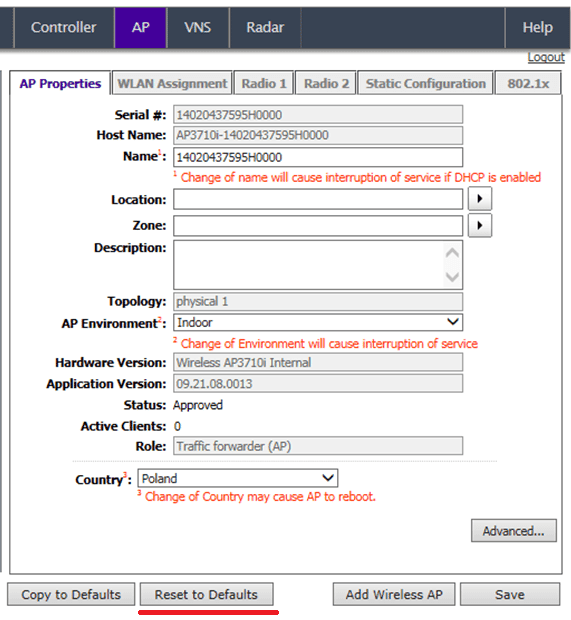Image resolution: width=571 pixels, height=620 pixels.
Task: Open the Radio 2 tab
Action: (326, 83)
